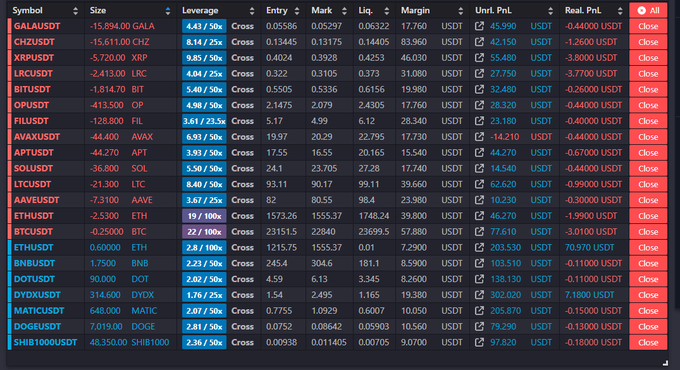Open share icon for DOGEUSDT unrealized PnL
Viewport: 680px width, 370px height.
pyautogui.click(x=479, y=327)
